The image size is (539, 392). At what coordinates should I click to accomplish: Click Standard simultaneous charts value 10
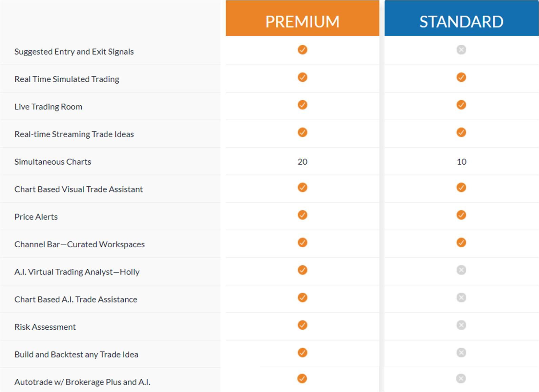click(461, 162)
